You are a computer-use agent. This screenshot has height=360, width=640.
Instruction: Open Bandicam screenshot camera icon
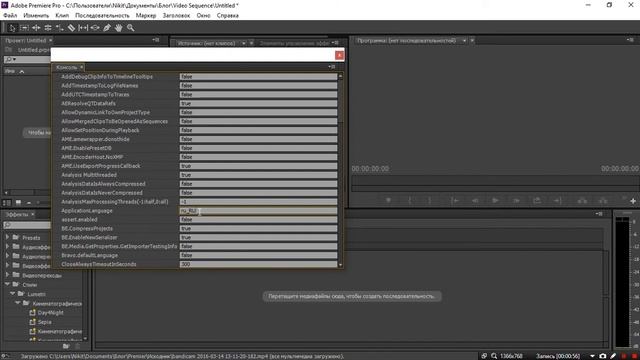[x=602, y=356]
